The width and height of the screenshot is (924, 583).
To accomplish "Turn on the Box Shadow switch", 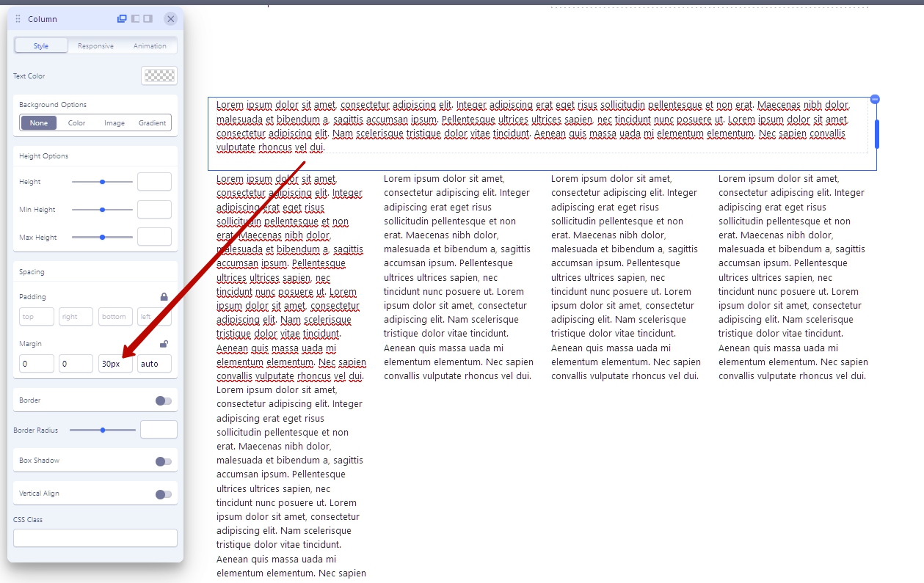I will pyautogui.click(x=163, y=461).
